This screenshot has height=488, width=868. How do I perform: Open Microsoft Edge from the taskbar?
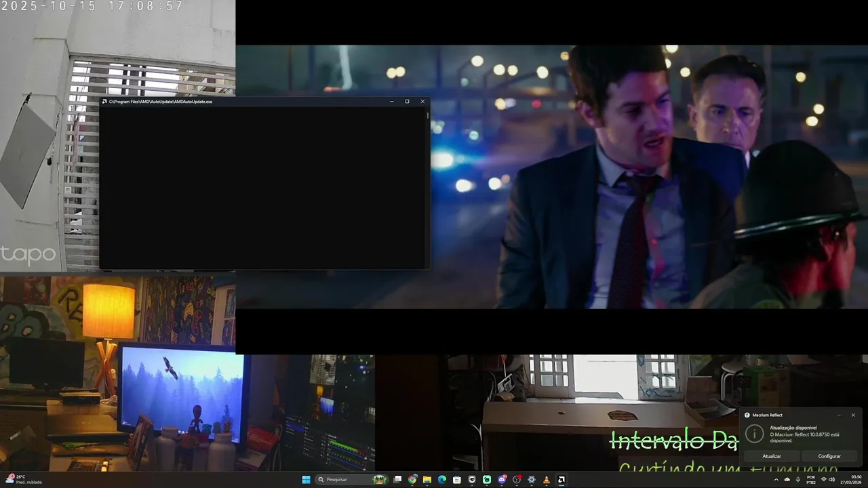coord(442,480)
